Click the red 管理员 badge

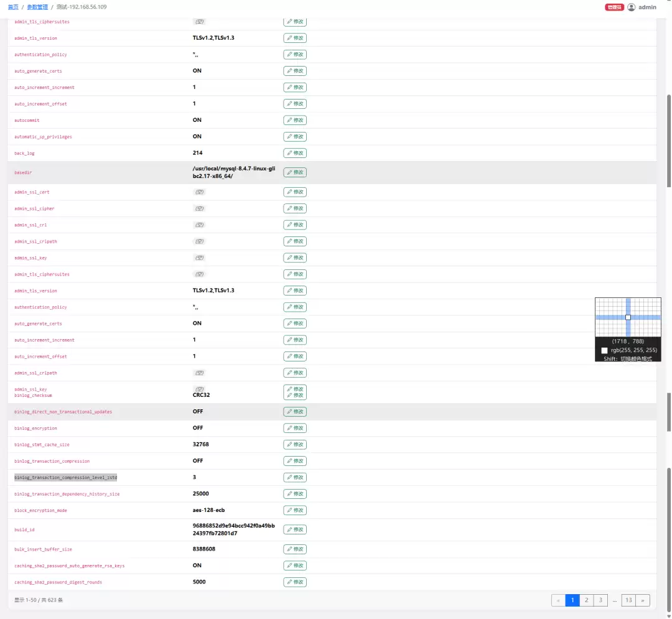click(614, 7)
